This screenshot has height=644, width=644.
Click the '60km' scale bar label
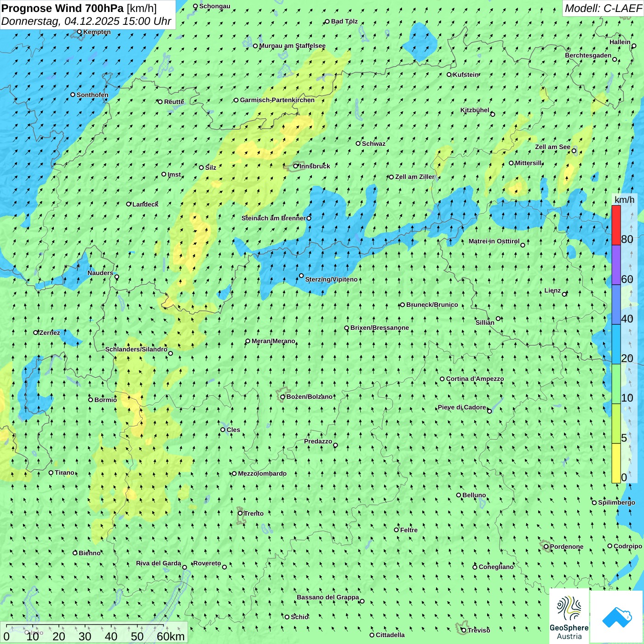[171, 636]
